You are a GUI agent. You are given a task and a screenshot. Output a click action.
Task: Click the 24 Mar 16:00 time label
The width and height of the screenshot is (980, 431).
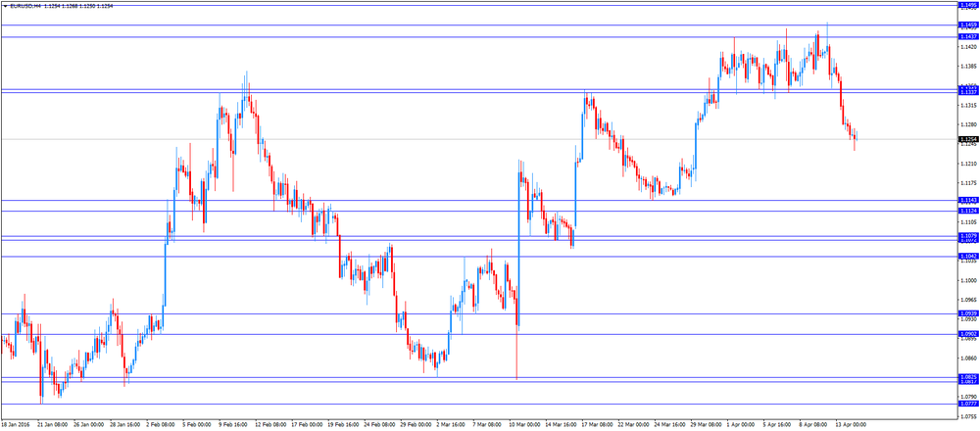click(670, 425)
